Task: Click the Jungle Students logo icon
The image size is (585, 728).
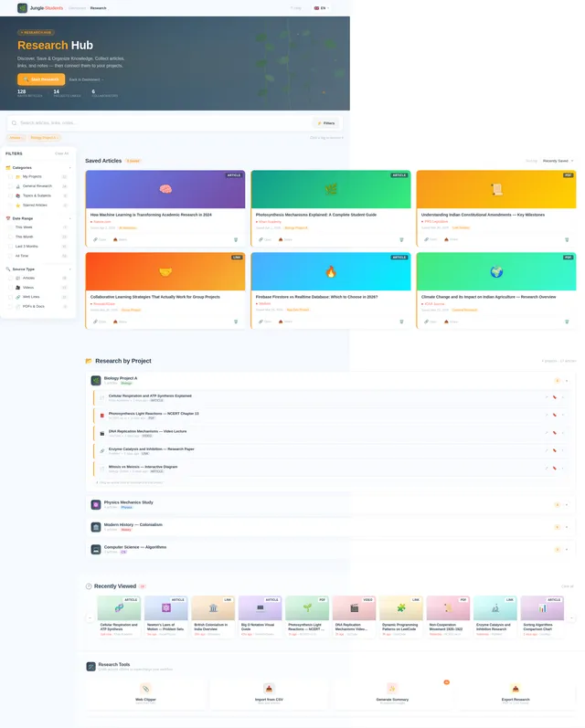Action: pyautogui.click(x=22, y=8)
